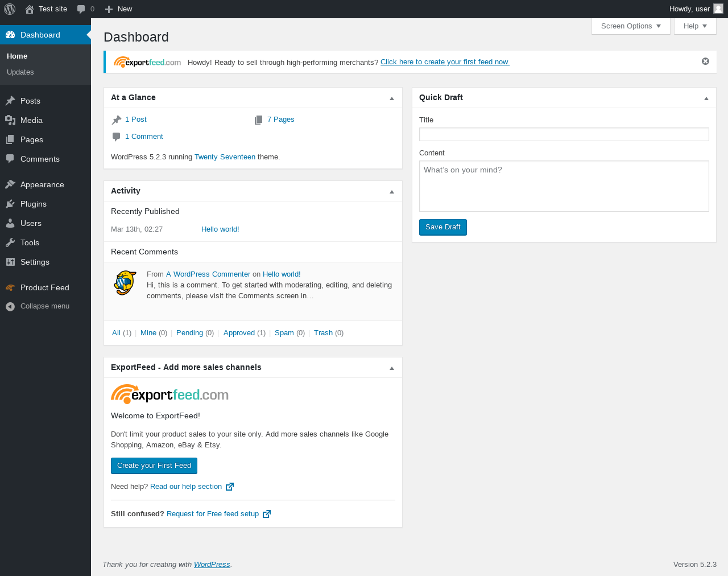Open the Product Feed menu item
Image resolution: width=728 pixels, height=576 pixels.
tap(44, 287)
